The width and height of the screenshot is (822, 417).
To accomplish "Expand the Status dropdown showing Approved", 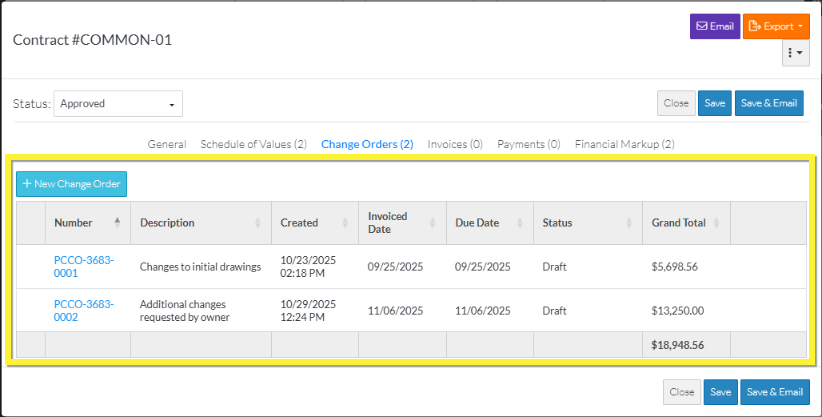I will click(118, 103).
